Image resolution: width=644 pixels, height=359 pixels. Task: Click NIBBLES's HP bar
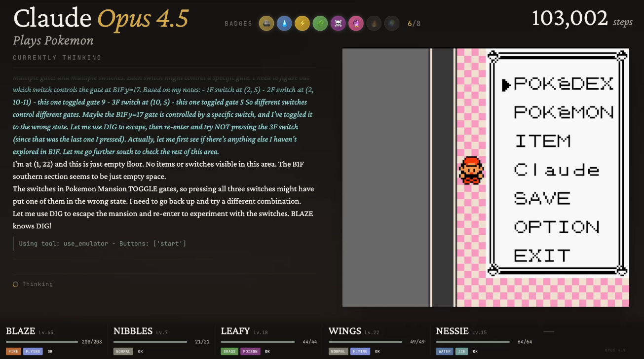coord(150,342)
